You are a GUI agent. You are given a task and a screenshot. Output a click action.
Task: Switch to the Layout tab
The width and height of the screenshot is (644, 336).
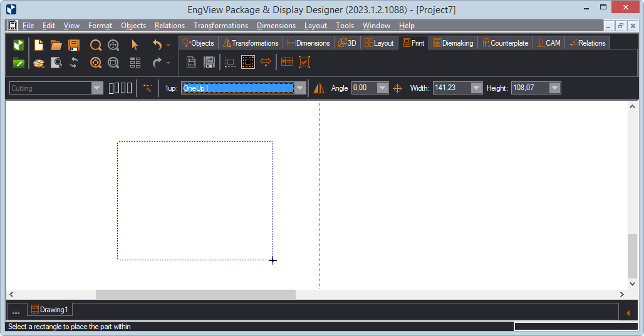click(379, 43)
